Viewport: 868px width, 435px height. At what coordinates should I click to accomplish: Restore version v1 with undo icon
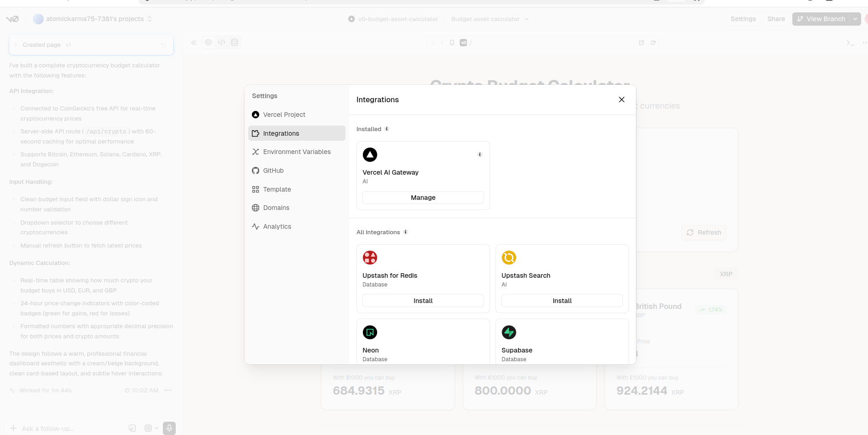coord(163,45)
